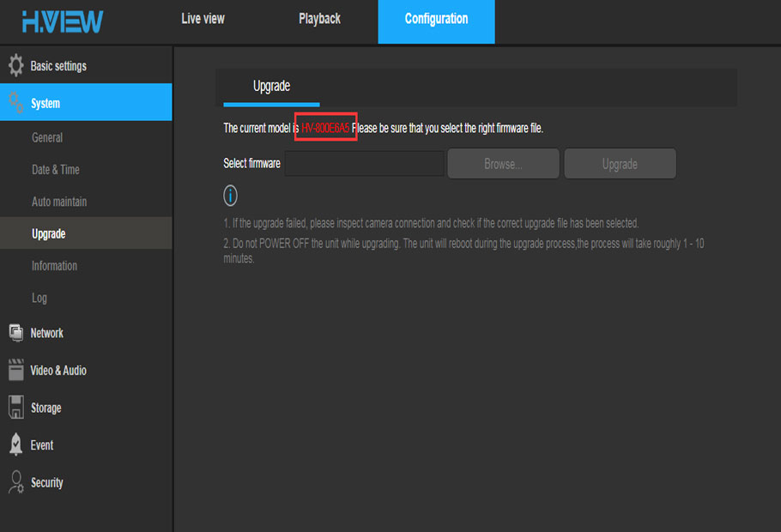Open the Information page
This screenshot has height=532, width=781.
[x=54, y=266]
